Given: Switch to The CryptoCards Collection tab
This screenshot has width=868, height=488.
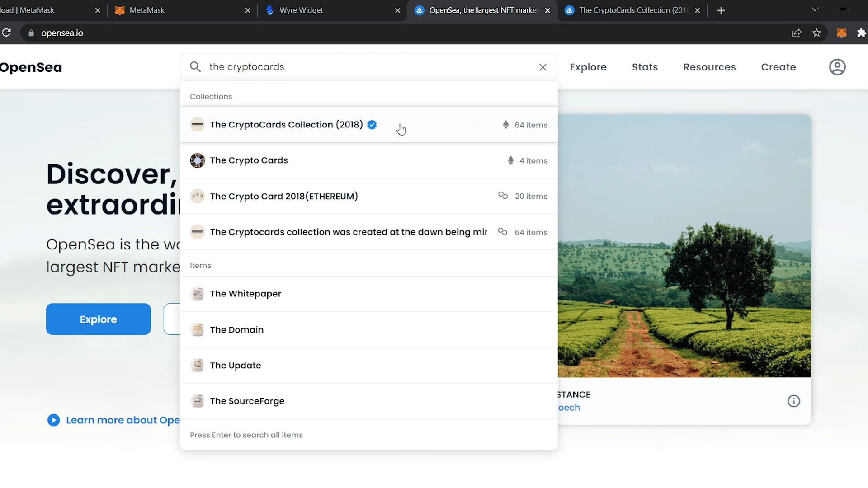Looking at the screenshot, I should 633,10.
